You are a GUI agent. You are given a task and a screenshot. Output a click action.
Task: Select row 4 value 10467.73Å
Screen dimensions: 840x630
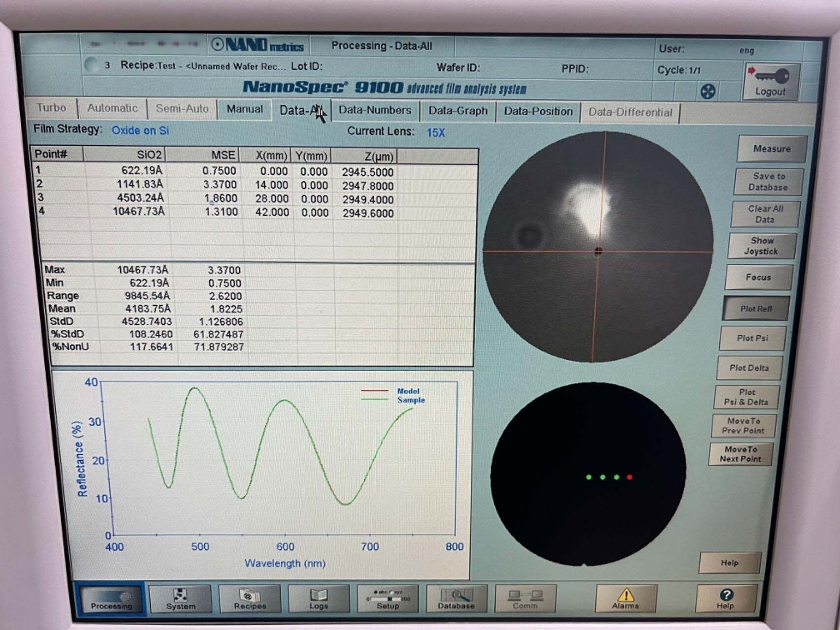click(139, 212)
